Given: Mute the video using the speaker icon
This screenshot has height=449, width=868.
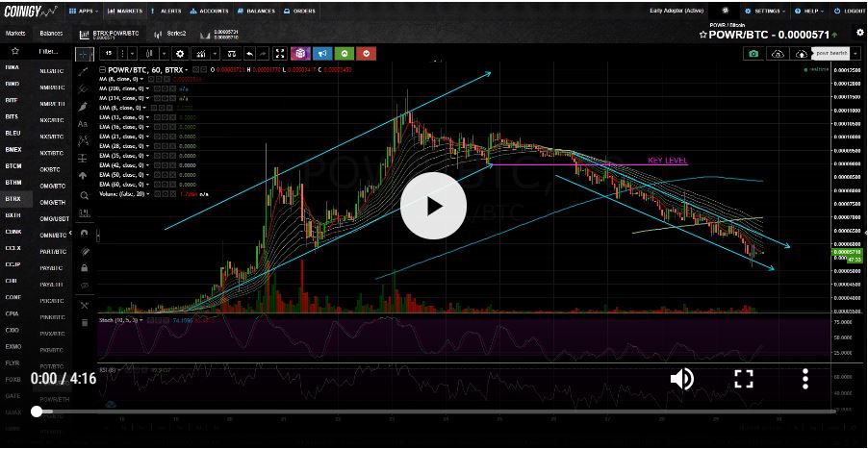Looking at the screenshot, I should pyautogui.click(x=681, y=380).
